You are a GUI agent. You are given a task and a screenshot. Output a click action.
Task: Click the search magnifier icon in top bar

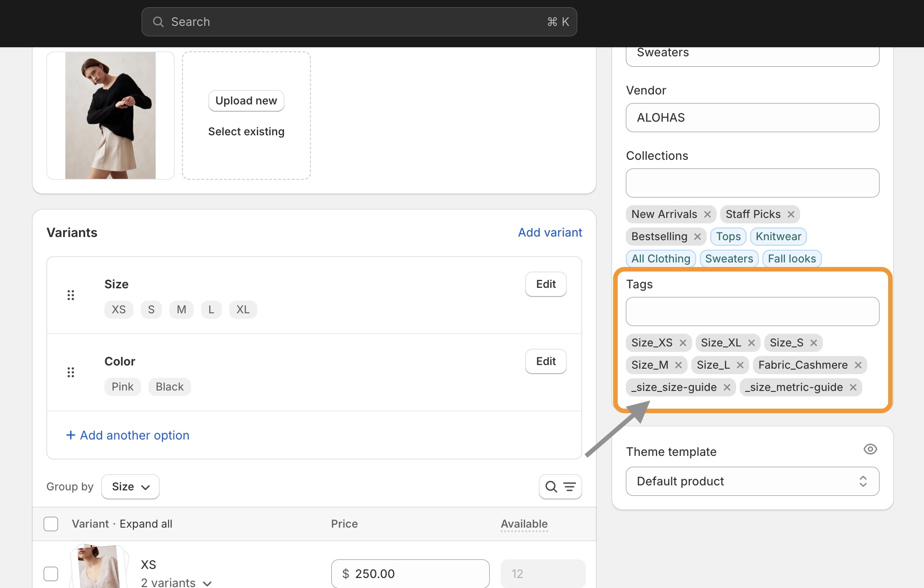[x=158, y=22]
